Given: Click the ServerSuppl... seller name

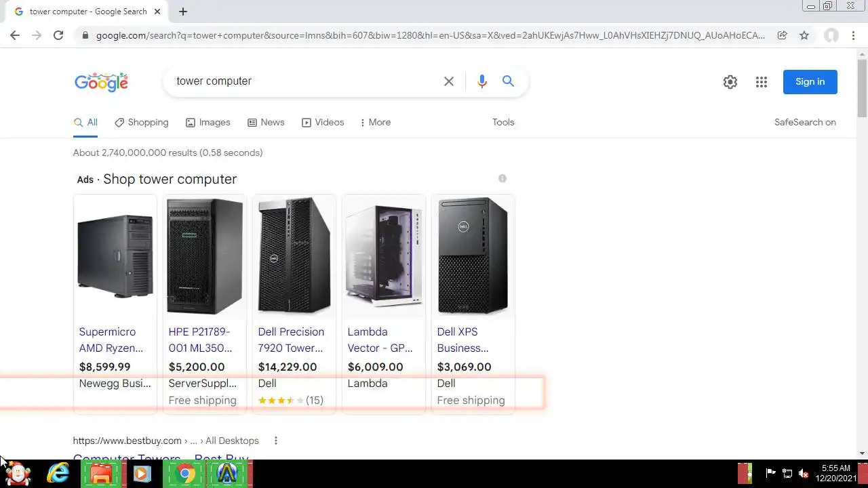Looking at the screenshot, I should click(x=203, y=384).
